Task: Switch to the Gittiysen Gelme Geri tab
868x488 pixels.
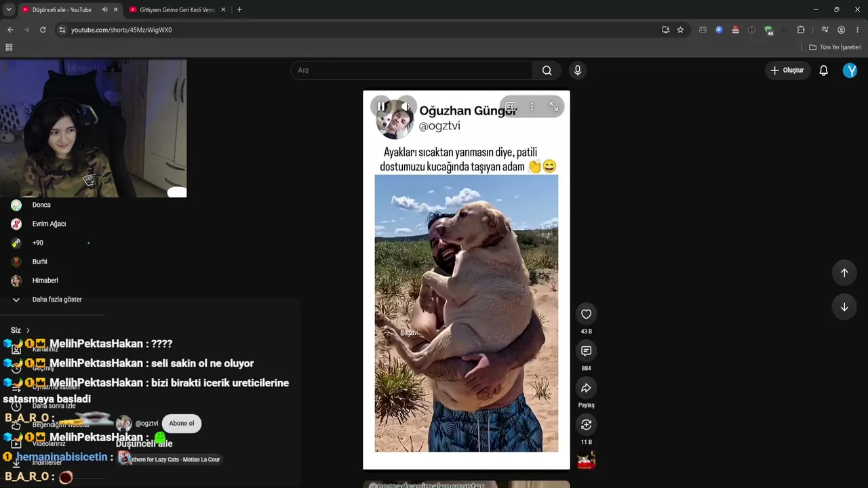Action: pyautogui.click(x=177, y=9)
